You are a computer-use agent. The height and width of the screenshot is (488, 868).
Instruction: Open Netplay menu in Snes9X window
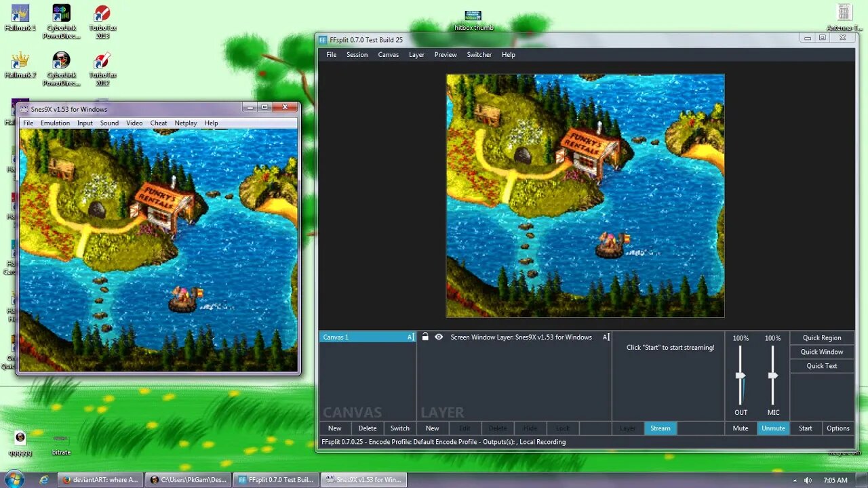[186, 123]
